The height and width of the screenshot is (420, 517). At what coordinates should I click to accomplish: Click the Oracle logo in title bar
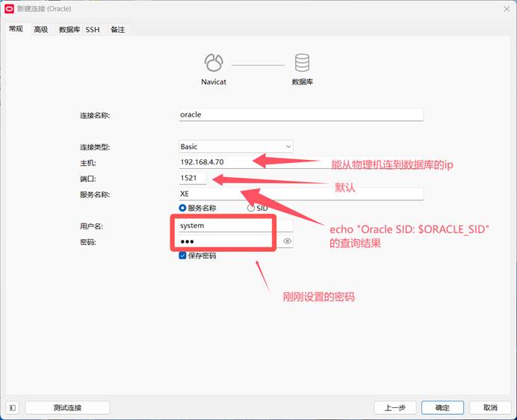pos(9,9)
